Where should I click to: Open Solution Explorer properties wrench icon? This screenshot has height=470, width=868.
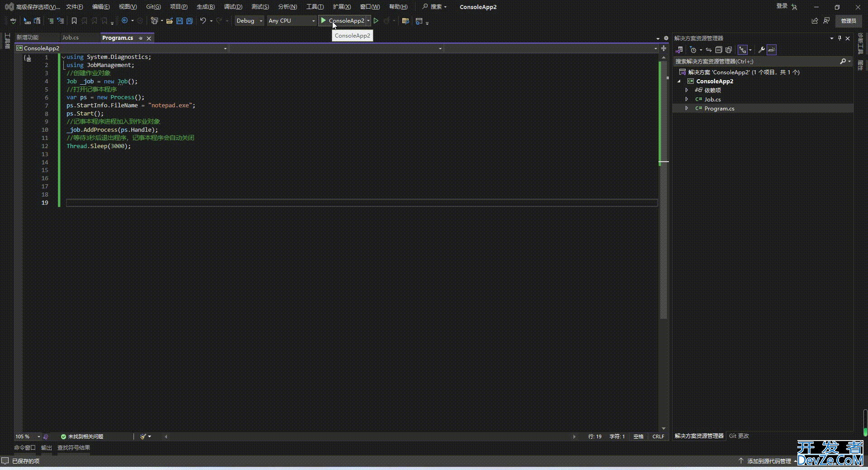(762, 50)
